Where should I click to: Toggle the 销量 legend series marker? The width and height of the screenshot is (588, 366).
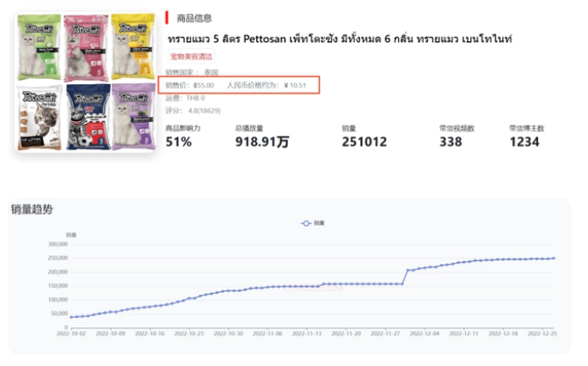coord(306,223)
